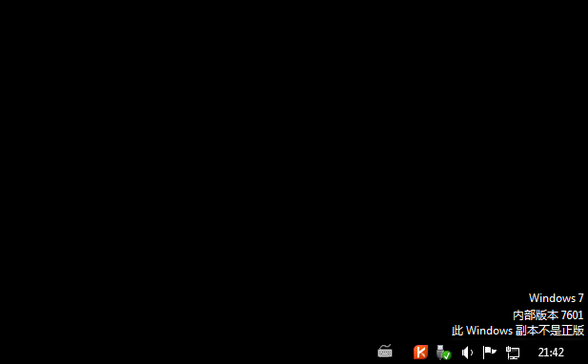
Task: Click empty taskbar space beside the clock
Action: [576, 352]
